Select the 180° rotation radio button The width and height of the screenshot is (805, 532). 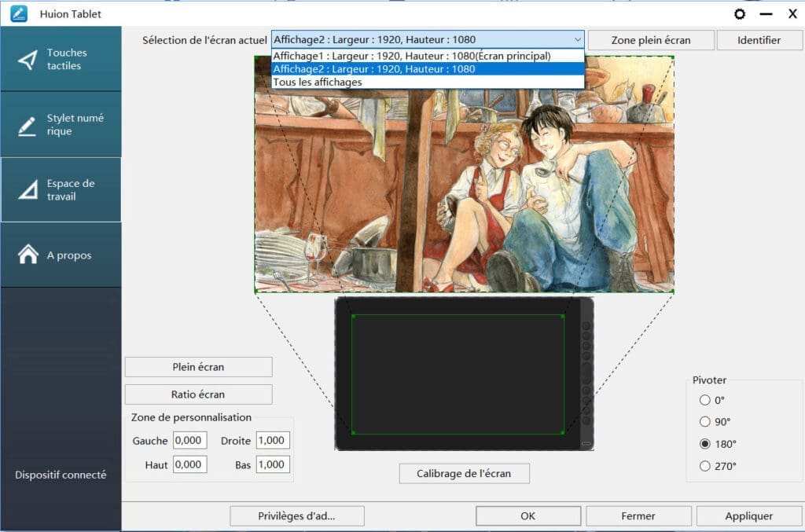tap(705, 443)
